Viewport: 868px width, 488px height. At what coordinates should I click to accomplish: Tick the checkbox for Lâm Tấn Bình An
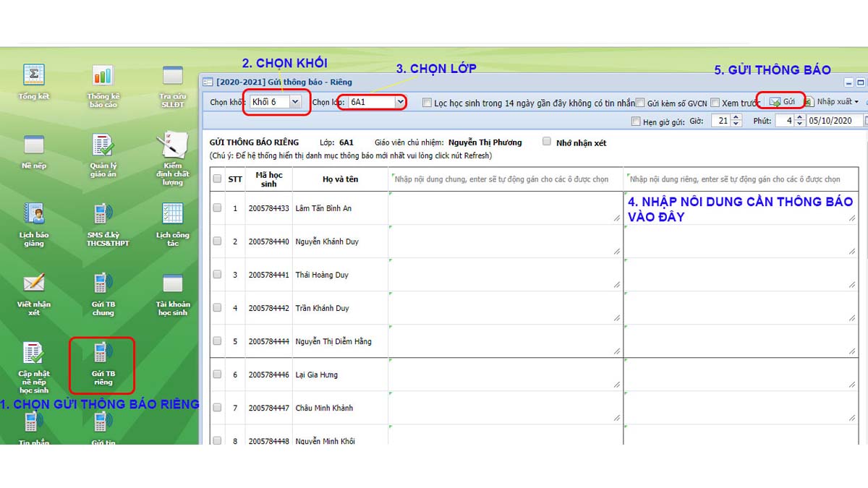click(217, 208)
